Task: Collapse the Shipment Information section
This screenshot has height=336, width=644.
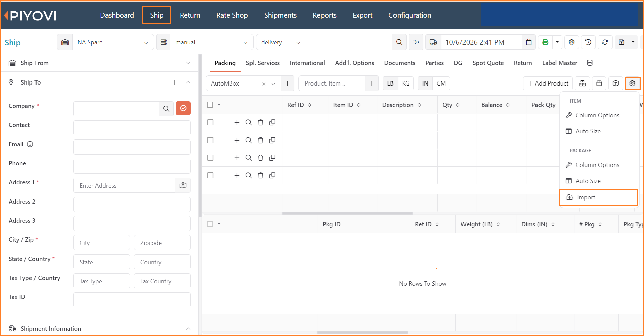Action: pos(188,328)
